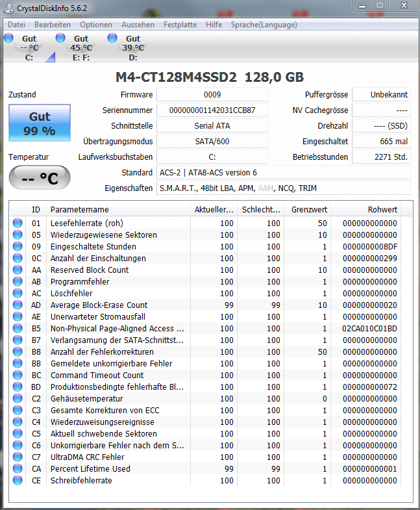Click status icon for Lesefehlerrate (roh)

[18, 223]
